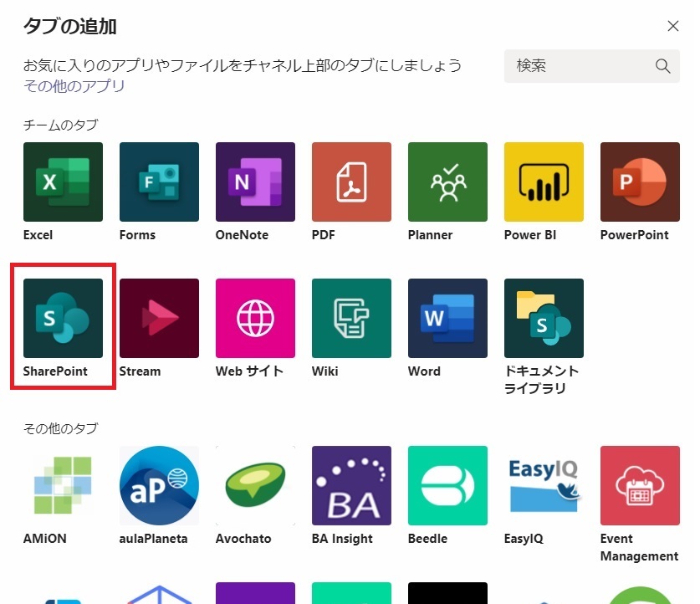Close the タブの追加 dialog

(x=672, y=26)
